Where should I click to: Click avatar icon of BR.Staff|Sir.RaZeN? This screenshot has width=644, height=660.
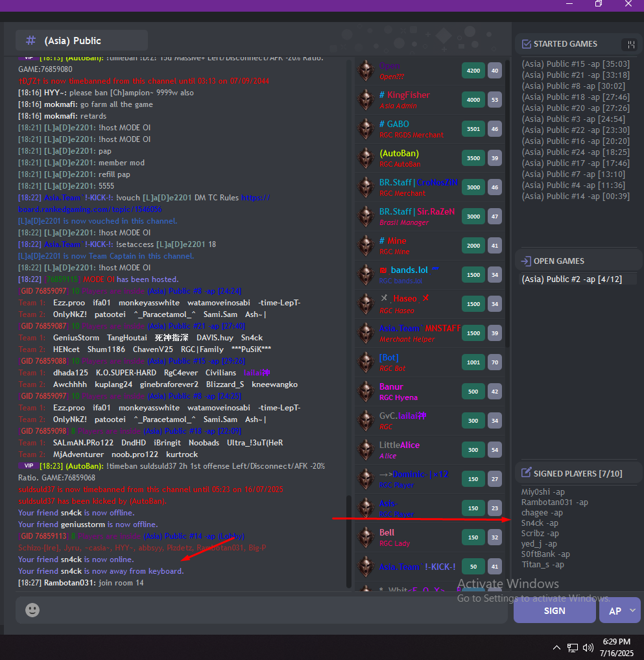[x=366, y=217]
